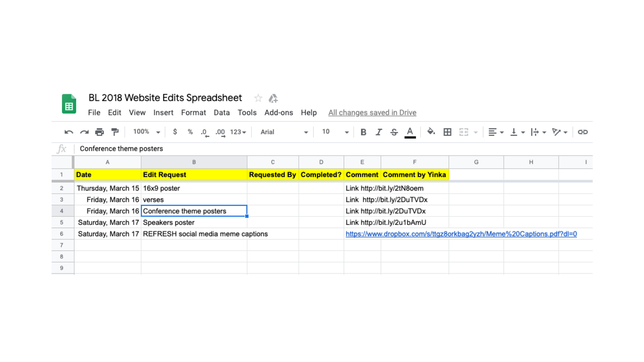The height and width of the screenshot is (362, 644).
Task: Print the spreadsheet
Action: [x=99, y=132]
